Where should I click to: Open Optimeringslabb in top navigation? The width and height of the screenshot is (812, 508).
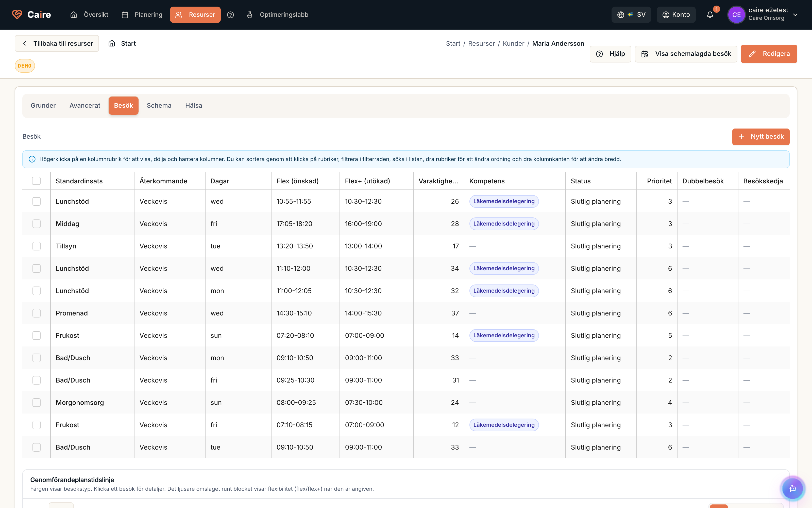[278, 15]
